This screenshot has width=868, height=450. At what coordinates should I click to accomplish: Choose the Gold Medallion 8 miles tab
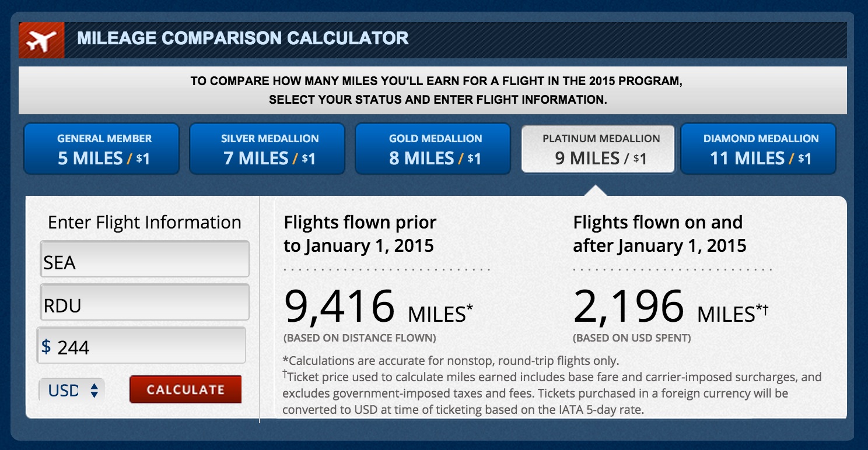(x=433, y=149)
